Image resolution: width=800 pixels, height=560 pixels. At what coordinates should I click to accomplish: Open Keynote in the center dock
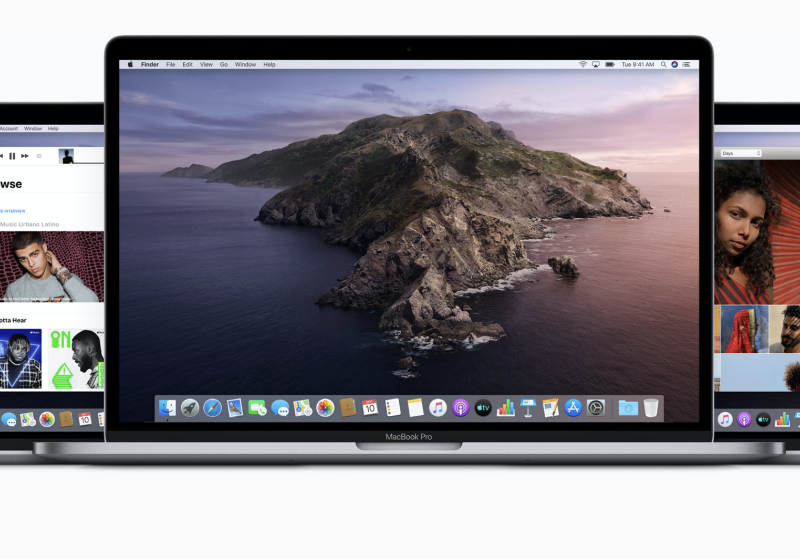pos(528,408)
